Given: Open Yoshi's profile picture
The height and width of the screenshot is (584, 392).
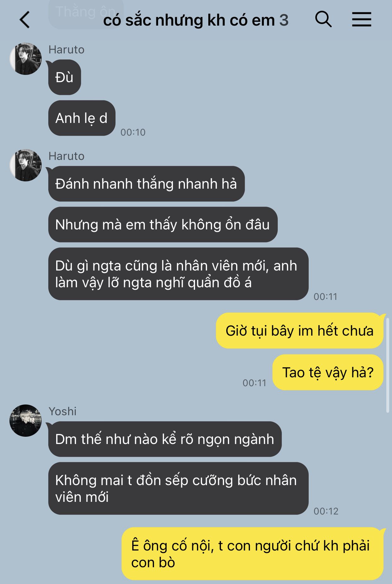Looking at the screenshot, I should point(26,421).
